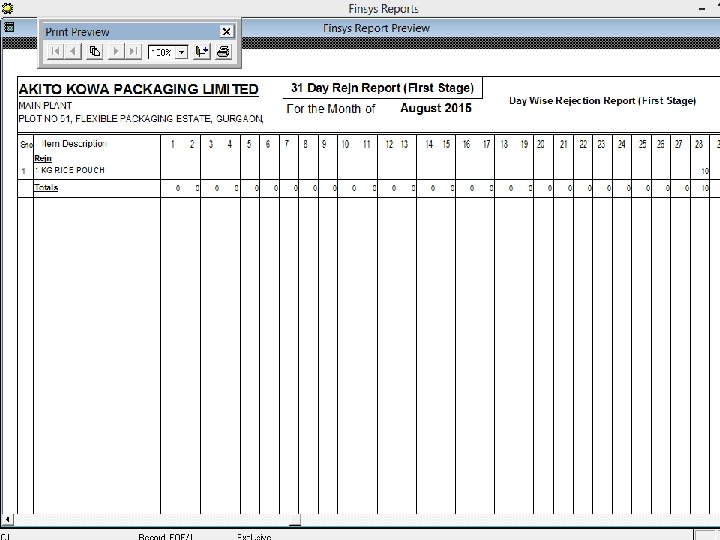The image size is (720, 540).
Task: Click the For the Month of label
Action: [331, 109]
